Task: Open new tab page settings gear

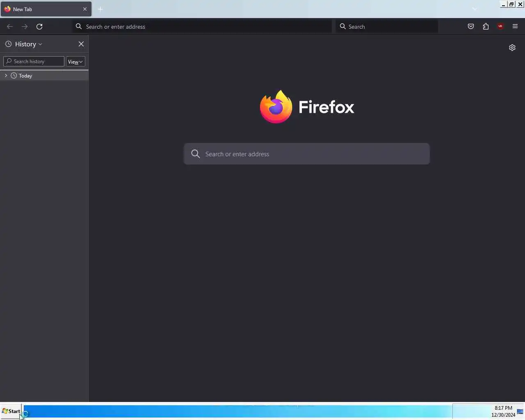Action: (512, 48)
